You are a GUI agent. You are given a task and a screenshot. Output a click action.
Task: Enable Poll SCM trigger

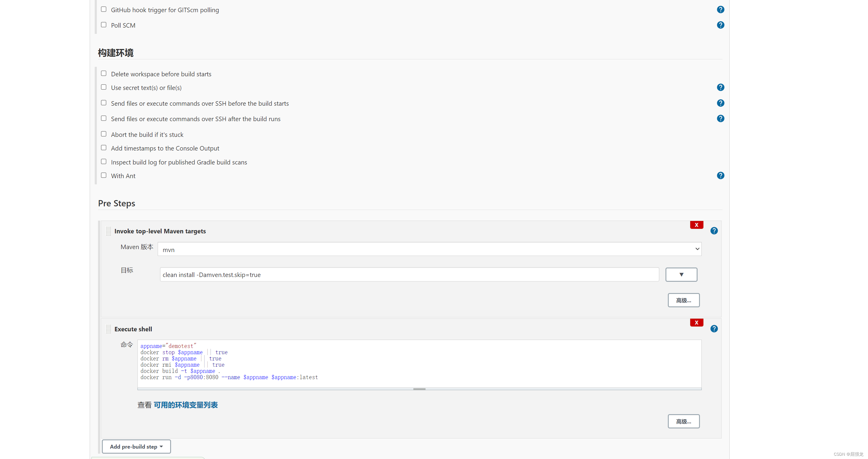click(103, 24)
